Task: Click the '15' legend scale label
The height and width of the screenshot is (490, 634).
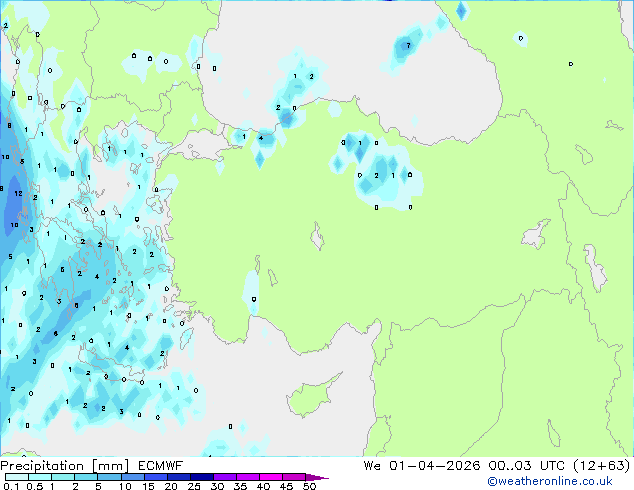Action: pos(148,486)
